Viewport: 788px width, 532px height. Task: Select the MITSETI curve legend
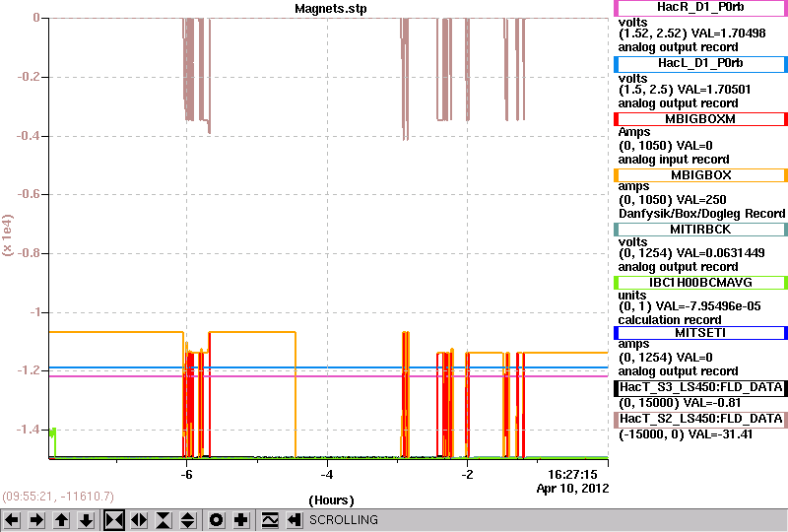pos(700,333)
